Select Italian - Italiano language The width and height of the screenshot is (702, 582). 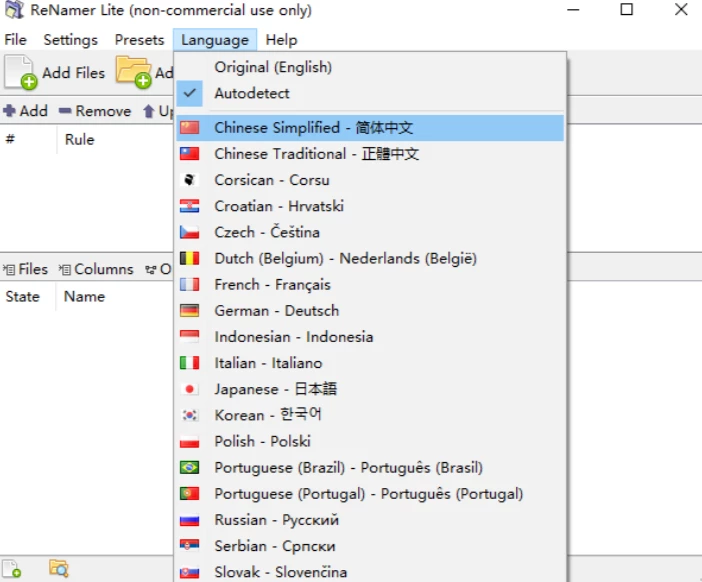coord(370,363)
